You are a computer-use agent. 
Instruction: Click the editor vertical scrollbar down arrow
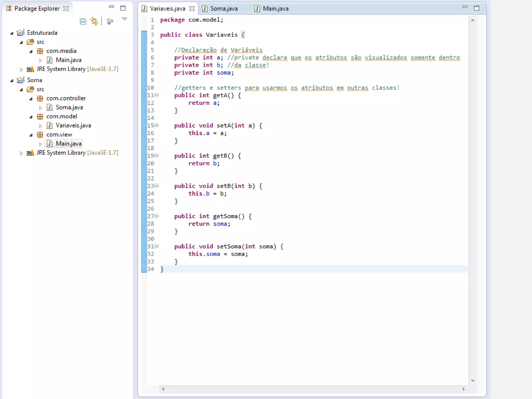(x=473, y=381)
